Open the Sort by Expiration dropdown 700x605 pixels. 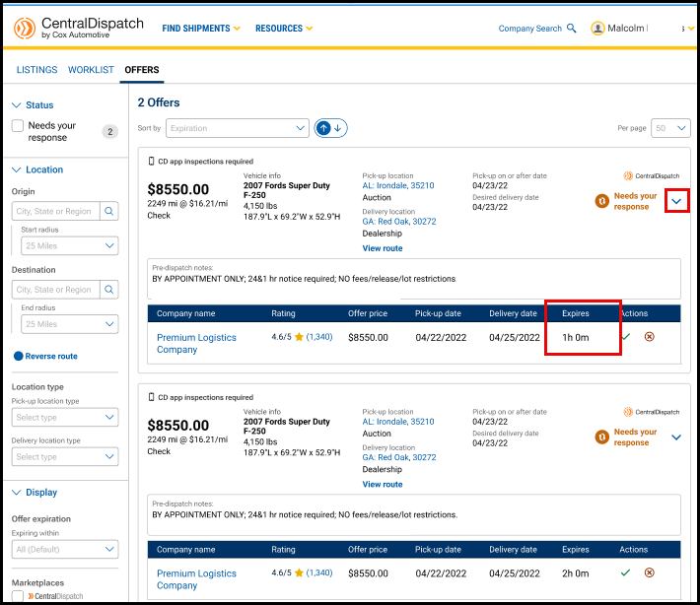[x=238, y=128]
